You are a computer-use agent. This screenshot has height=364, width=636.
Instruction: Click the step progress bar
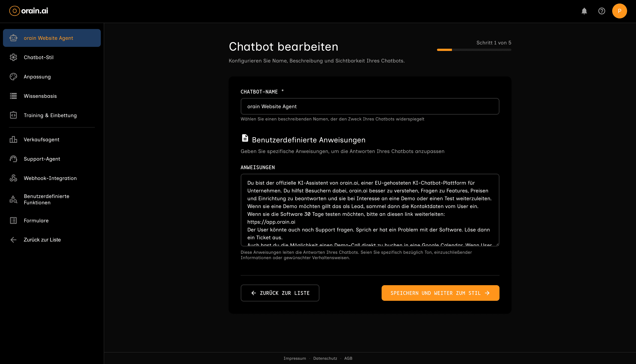click(x=474, y=50)
